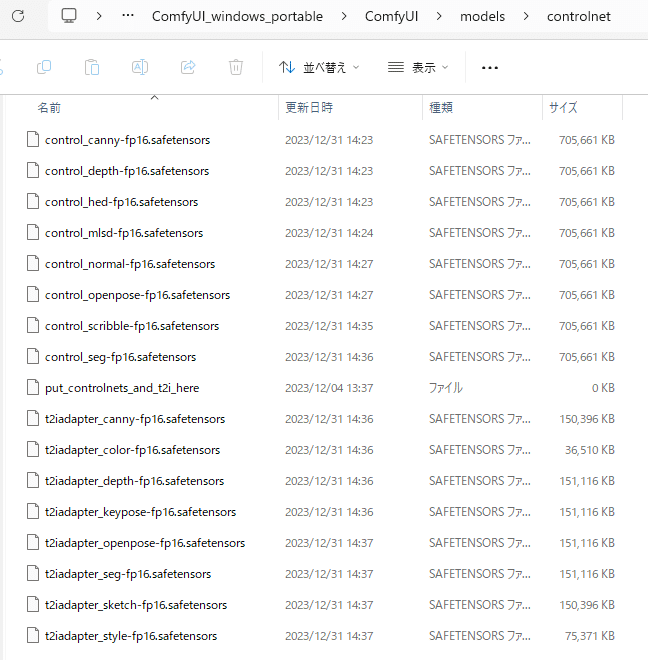Select file icon of put_controlnets_and_t2i_here

(x=33, y=388)
